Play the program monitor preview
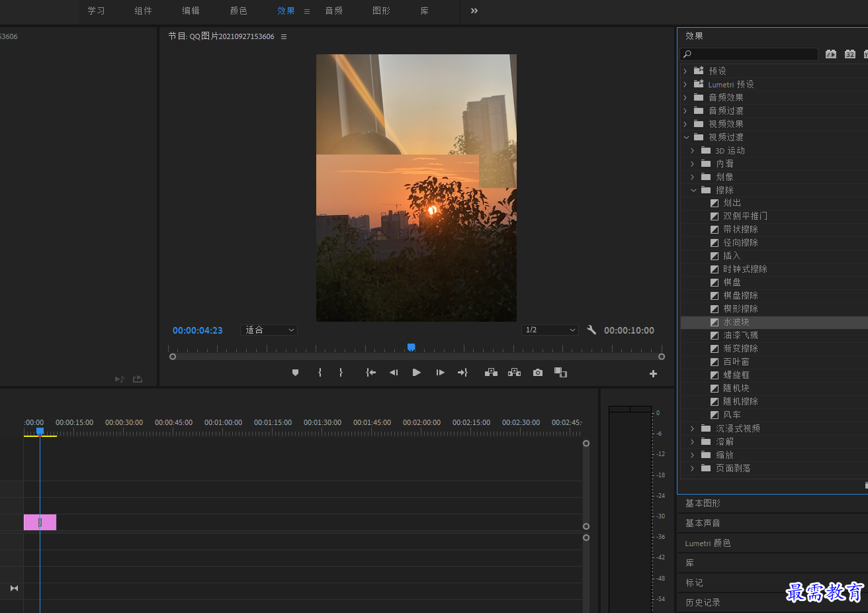Screen dimensions: 868x613 (x=416, y=373)
